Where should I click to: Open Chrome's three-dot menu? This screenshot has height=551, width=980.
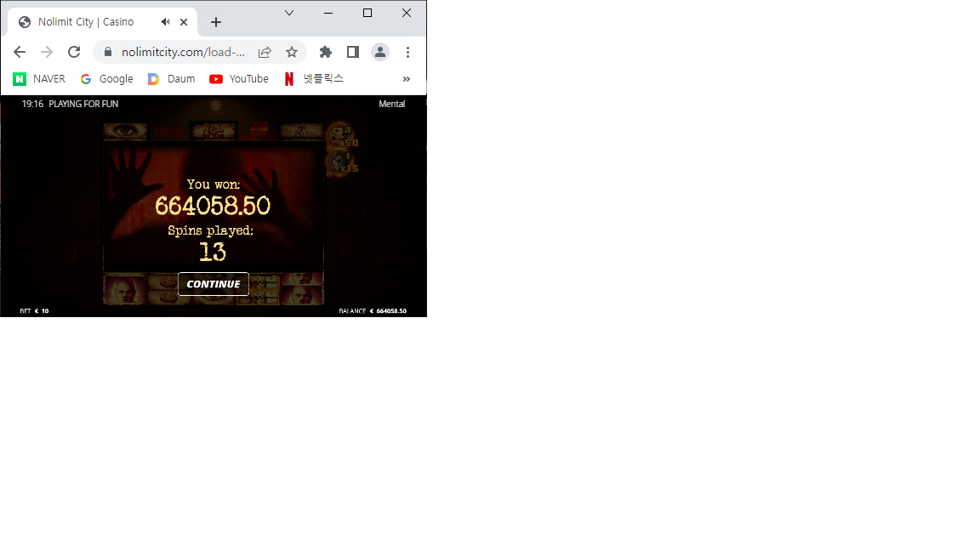(x=407, y=52)
